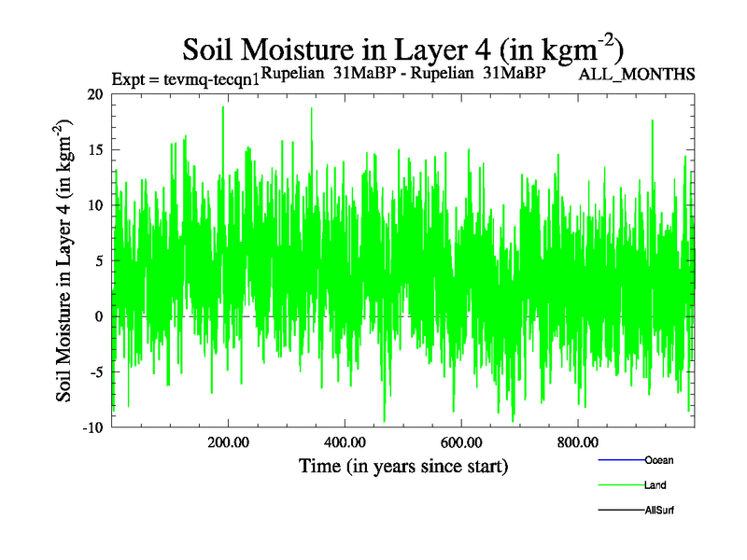Screen dimensions: 747x560
Task: Click the 20 y-axis tick label
Action: point(93,94)
